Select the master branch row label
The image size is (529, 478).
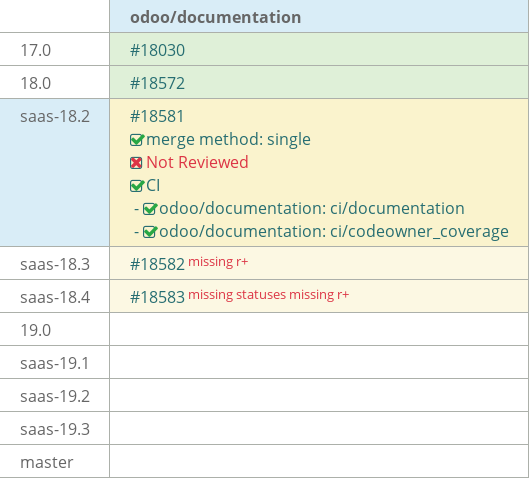47,462
